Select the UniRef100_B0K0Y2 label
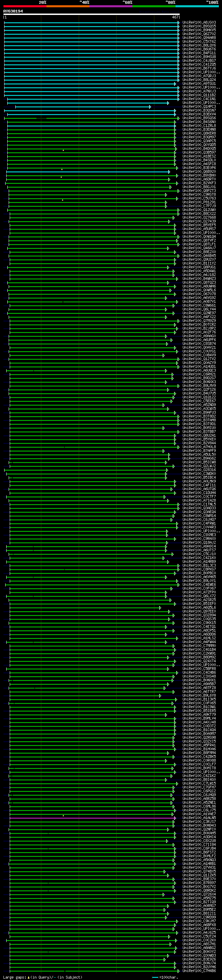Screen dimensions: 222x980 click(x=199, y=951)
